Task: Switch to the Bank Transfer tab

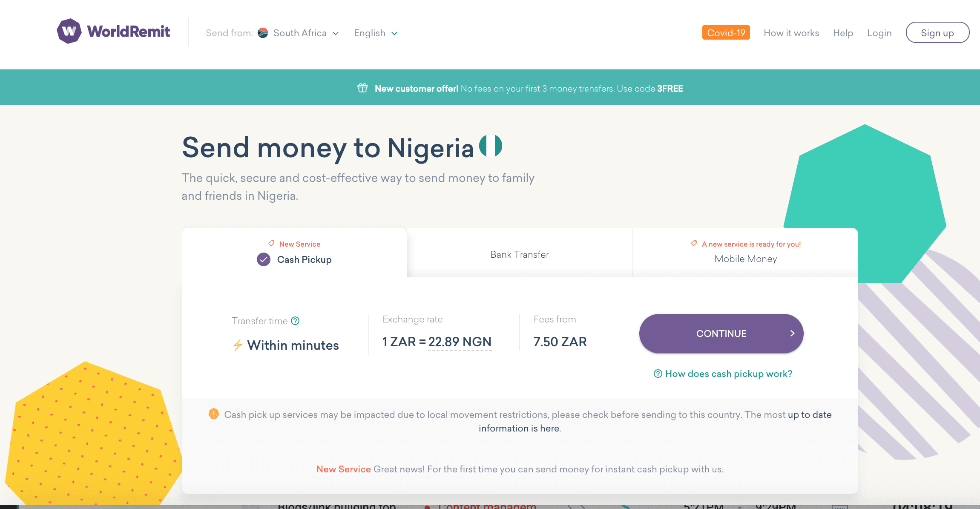Action: [519, 254]
